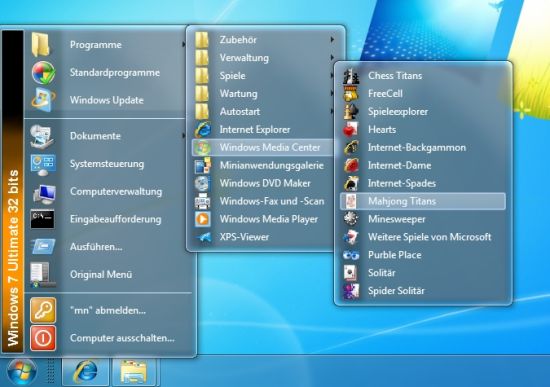
Task: Click the Purble Place eyes icon
Action: click(351, 255)
